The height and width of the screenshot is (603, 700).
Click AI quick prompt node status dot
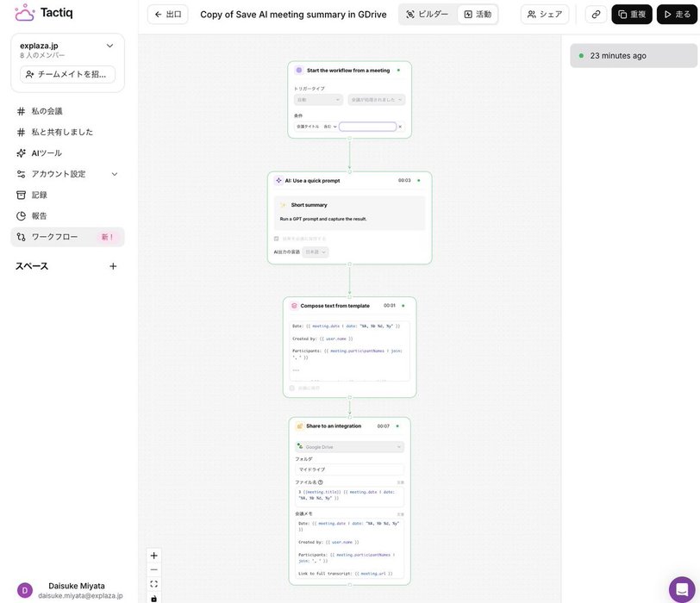[419, 180]
